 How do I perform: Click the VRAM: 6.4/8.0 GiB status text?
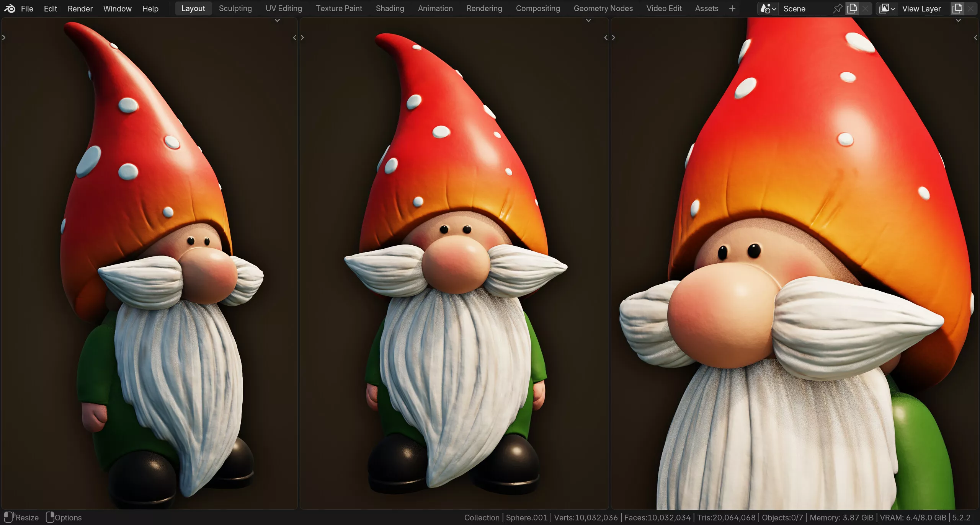[x=913, y=517]
